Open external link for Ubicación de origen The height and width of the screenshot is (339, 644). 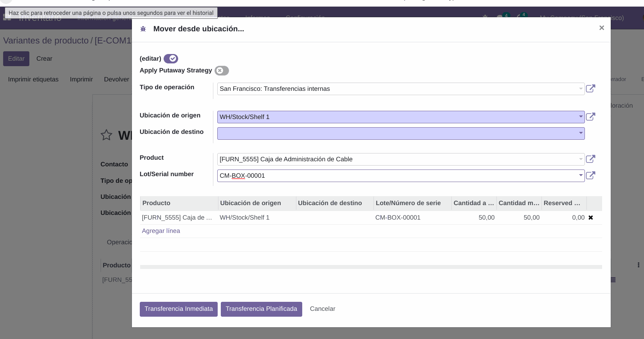pos(590,117)
